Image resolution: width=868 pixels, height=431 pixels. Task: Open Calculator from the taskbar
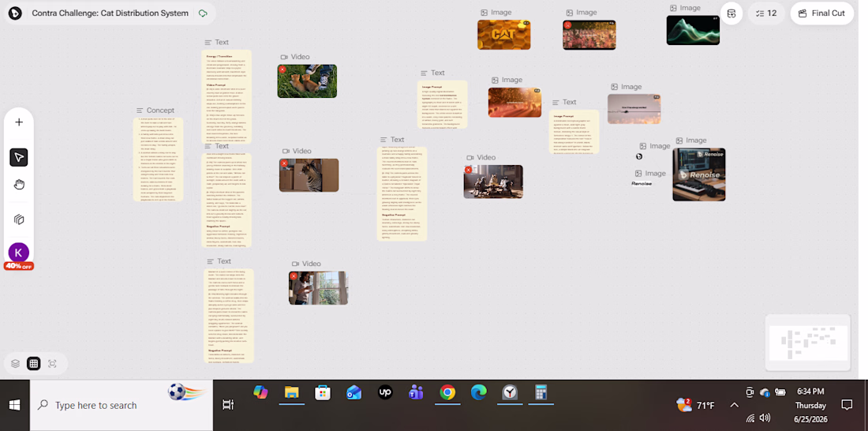pyautogui.click(x=541, y=393)
